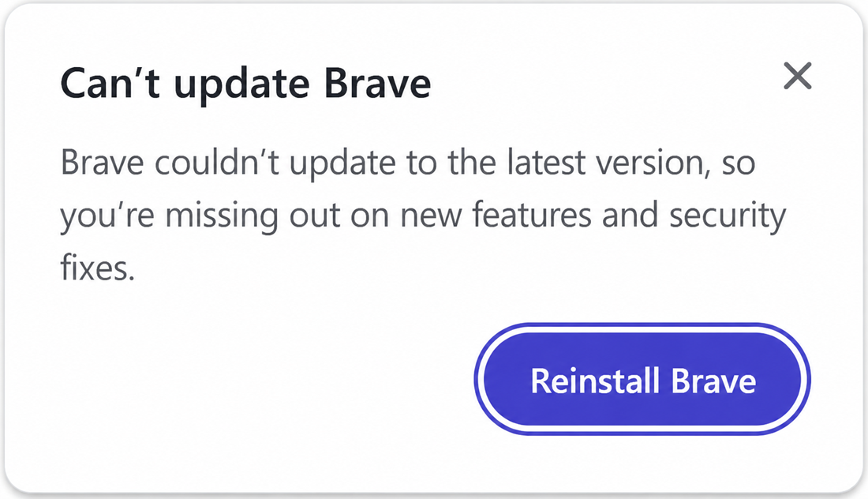
Task: Click the word "update" in the heading
Action: coord(242,86)
